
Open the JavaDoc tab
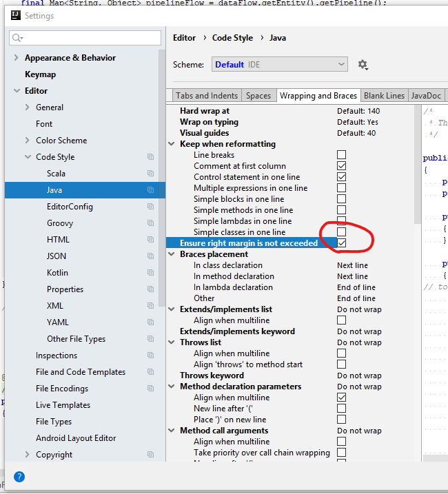tap(426, 96)
